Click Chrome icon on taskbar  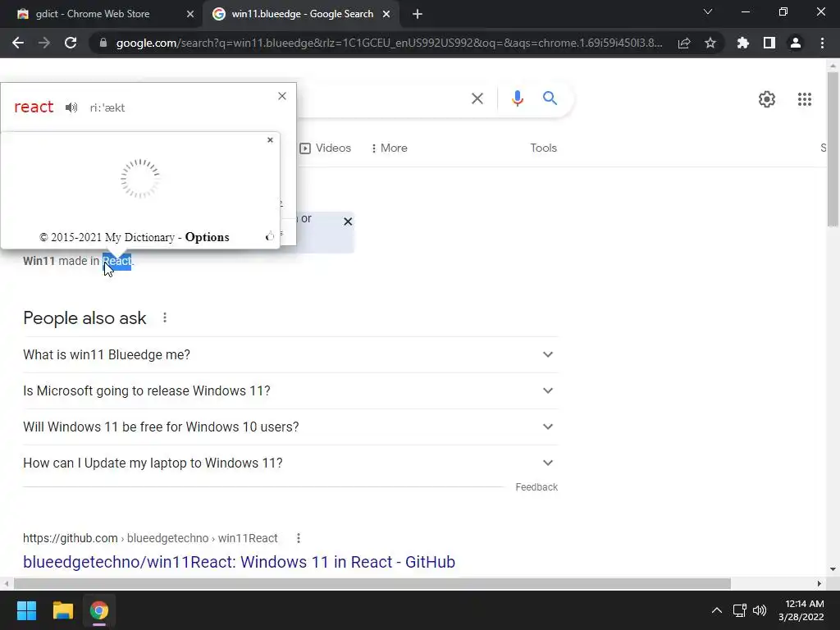point(99,610)
